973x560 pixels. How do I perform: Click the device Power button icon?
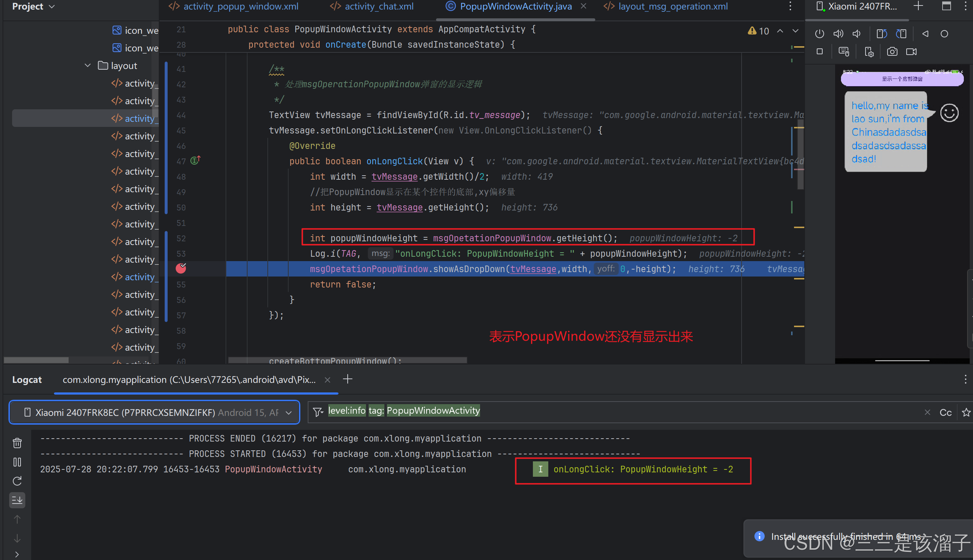(x=819, y=34)
